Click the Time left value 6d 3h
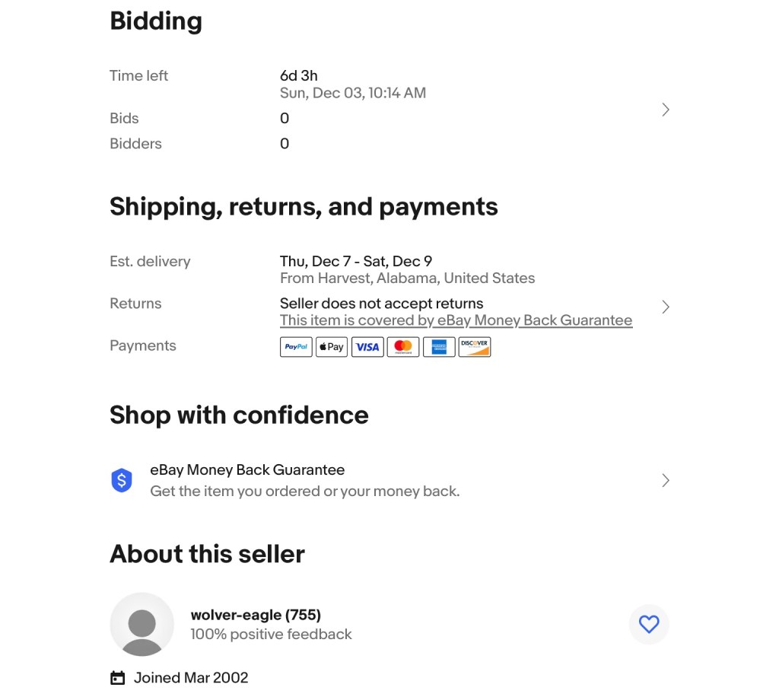Screen dimensions: 779x700 [299, 75]
